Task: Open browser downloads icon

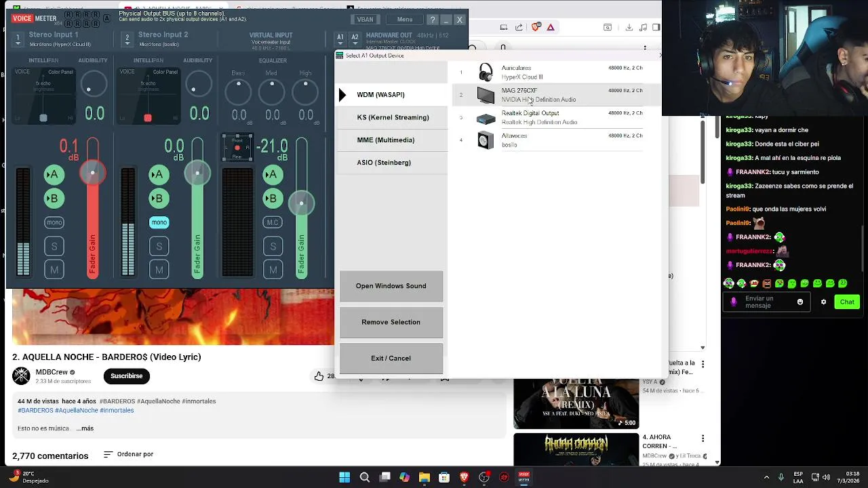Action: click(x=629, y=27)
